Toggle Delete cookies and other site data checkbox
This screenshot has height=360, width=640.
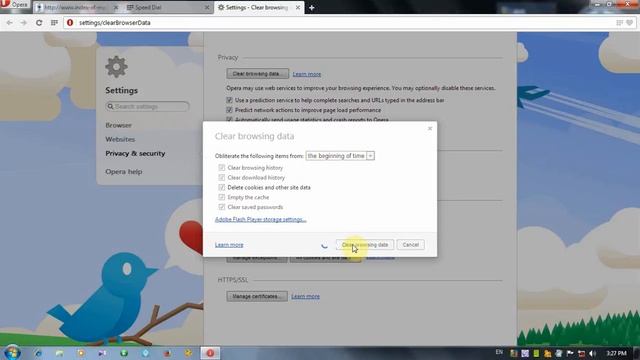click(222, 187)
